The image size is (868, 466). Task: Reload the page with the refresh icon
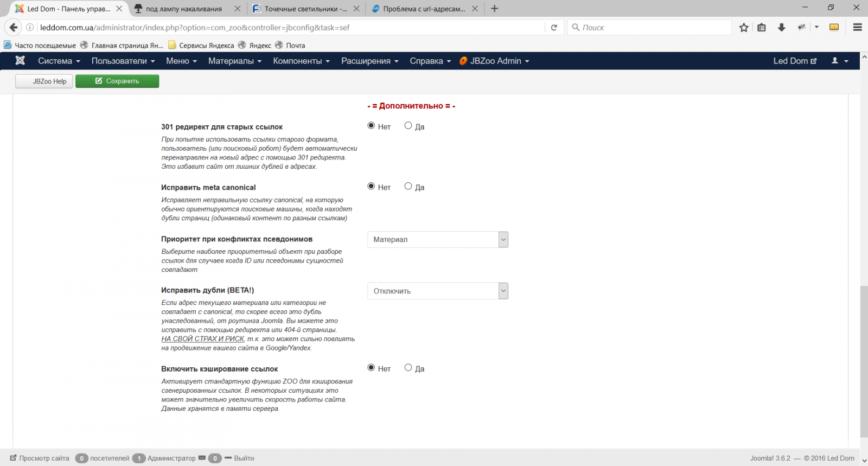(554, 27)
